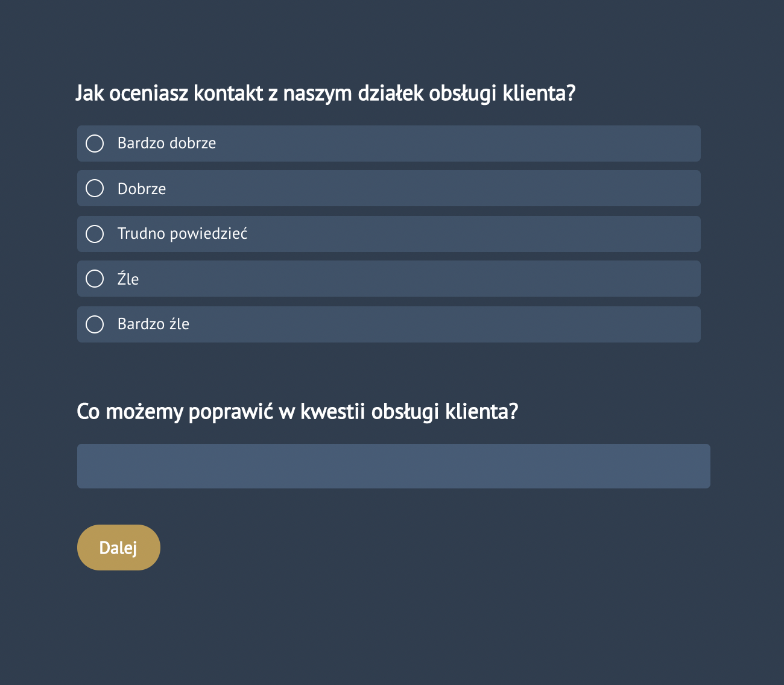The width and height of the screenshot is (784, 685).
Task: Choose the "Trudno powiedzieć" radio circle
Action: pyautogui.click(x=95, y=234)
